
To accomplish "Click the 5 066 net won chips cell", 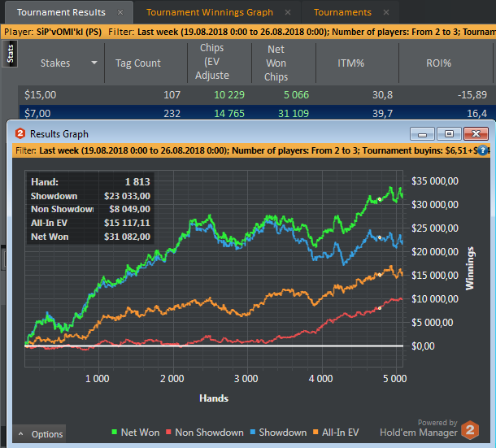I will pos(296,95).
